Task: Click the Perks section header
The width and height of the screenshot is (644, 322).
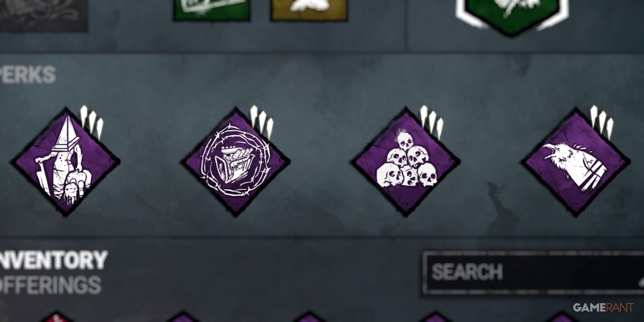Action: 28,74
